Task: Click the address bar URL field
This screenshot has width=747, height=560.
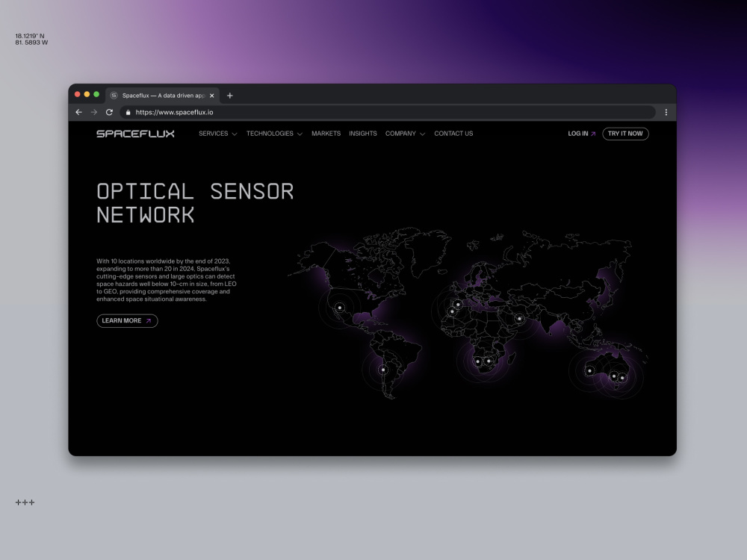Action: [387, 113]
